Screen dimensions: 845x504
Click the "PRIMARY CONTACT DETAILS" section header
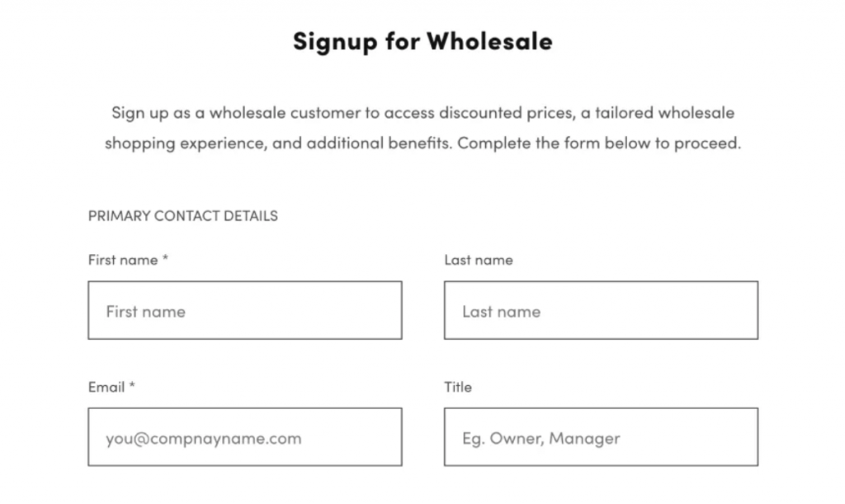pos(183,216)
